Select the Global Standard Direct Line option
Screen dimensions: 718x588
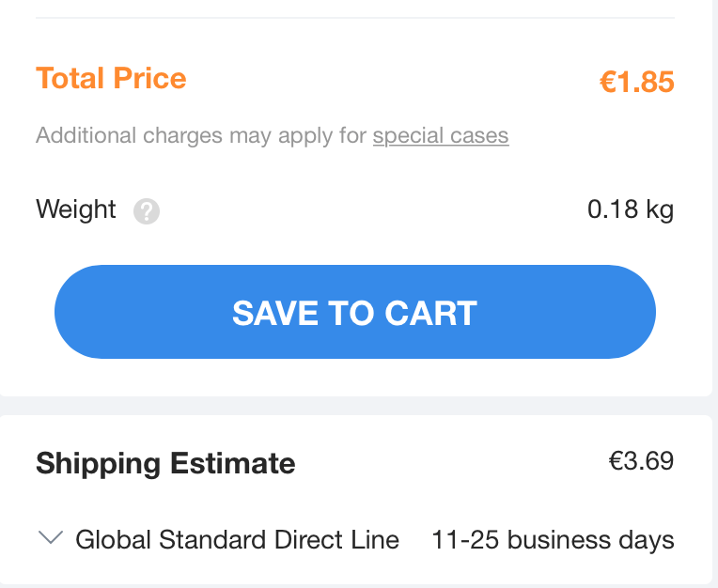point(237,539)
